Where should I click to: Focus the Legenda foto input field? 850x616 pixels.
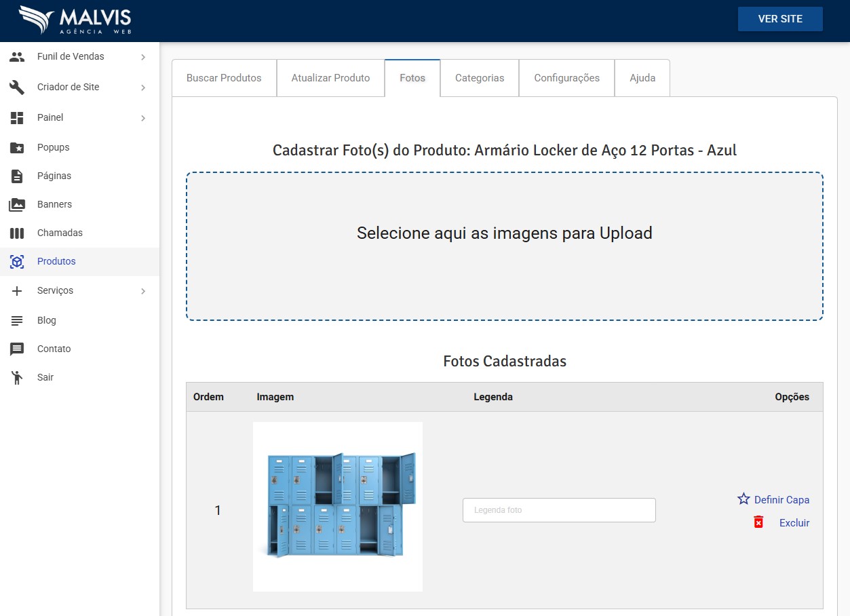click(559, 510)
